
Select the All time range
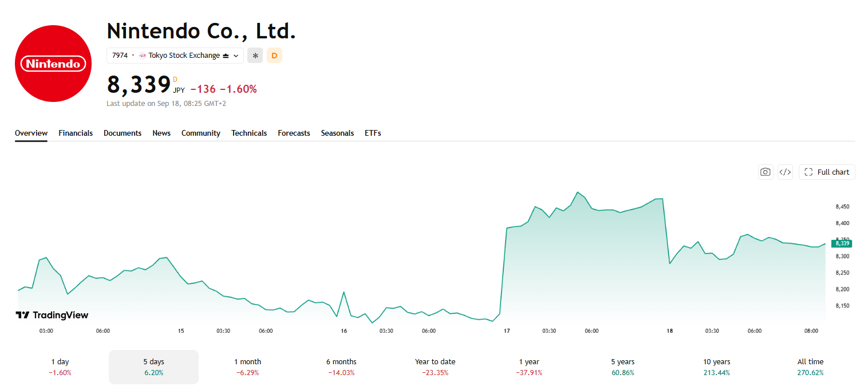tap(810, 367)
